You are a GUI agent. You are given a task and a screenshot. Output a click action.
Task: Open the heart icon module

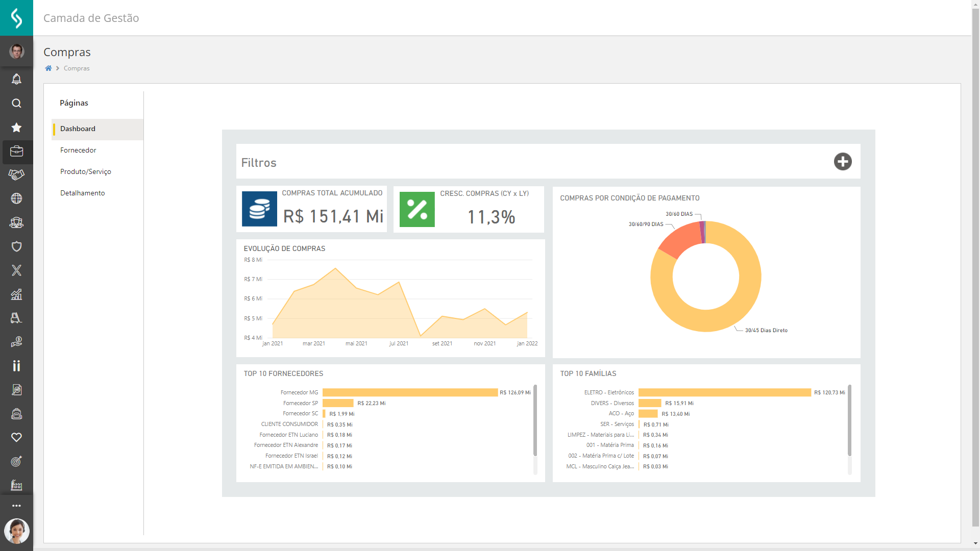[16, 437]
